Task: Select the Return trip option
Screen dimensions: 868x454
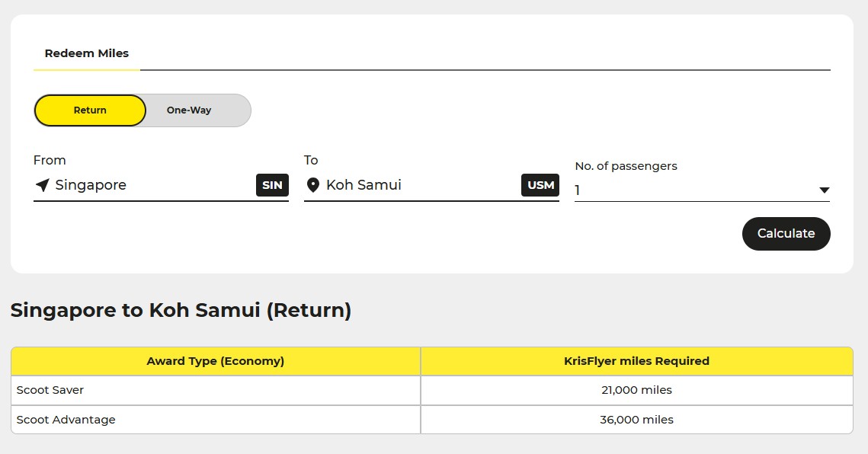Action: 90,110
